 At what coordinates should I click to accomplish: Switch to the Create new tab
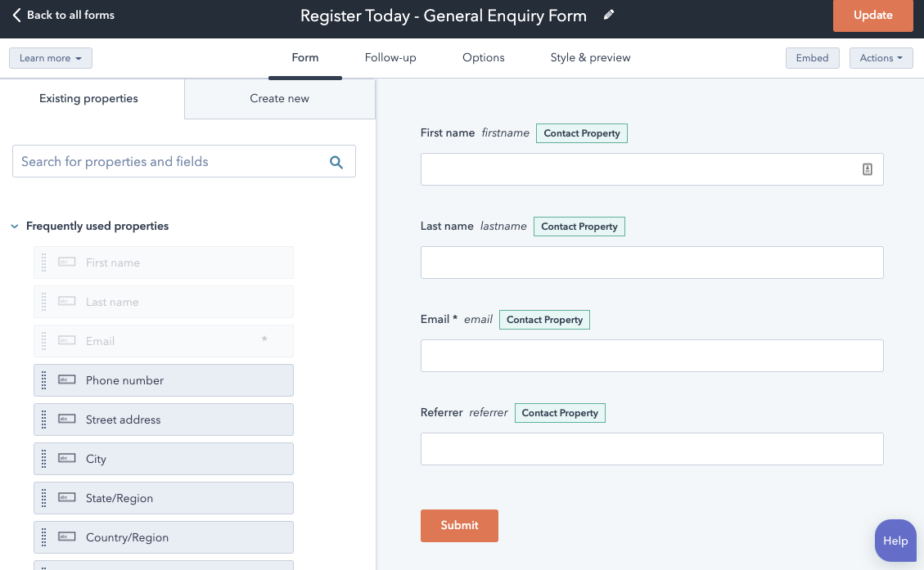(279, 97)
